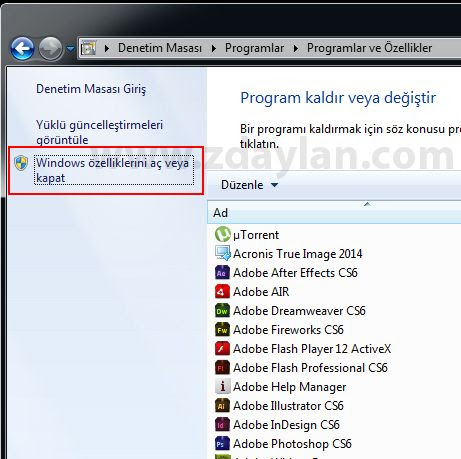Select the Acronis True Image 2014 icon
This screenshot has width=461, height=459.
click(222, 253)
